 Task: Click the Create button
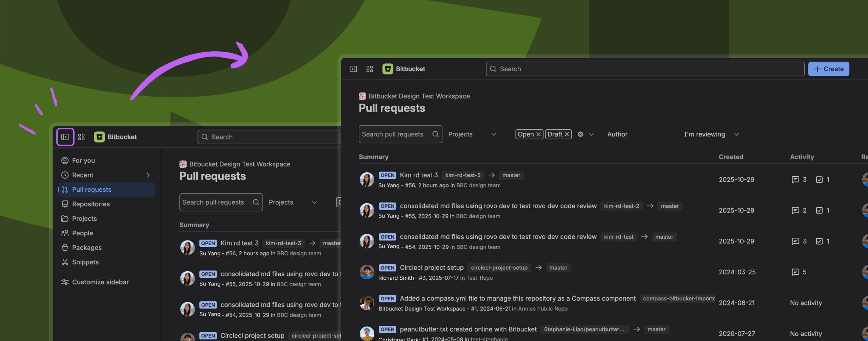pos(829,69)
